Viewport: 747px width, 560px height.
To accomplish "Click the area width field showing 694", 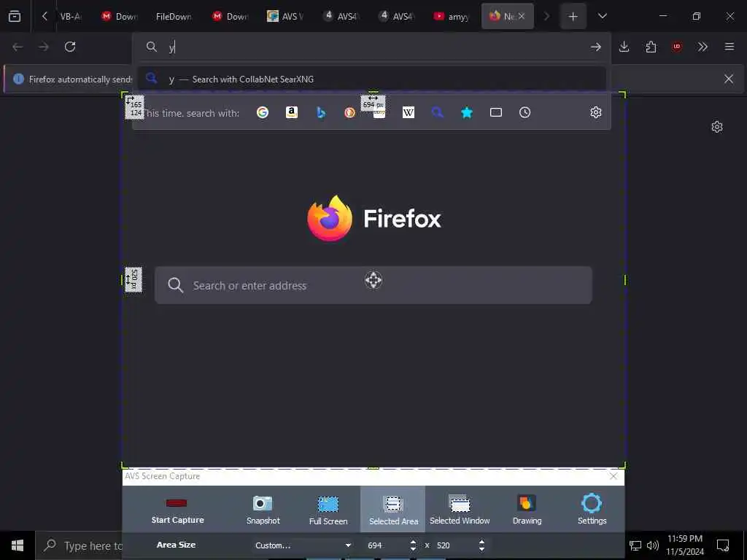I will [386, 545].
